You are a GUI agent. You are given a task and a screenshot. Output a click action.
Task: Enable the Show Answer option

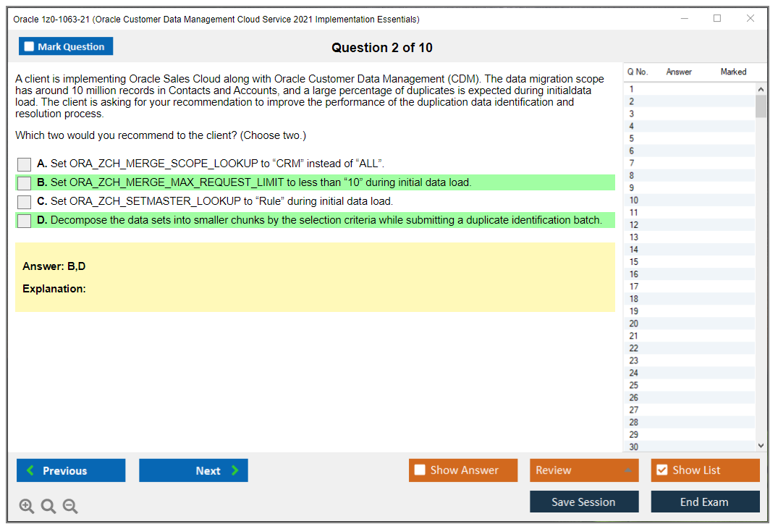420,470
